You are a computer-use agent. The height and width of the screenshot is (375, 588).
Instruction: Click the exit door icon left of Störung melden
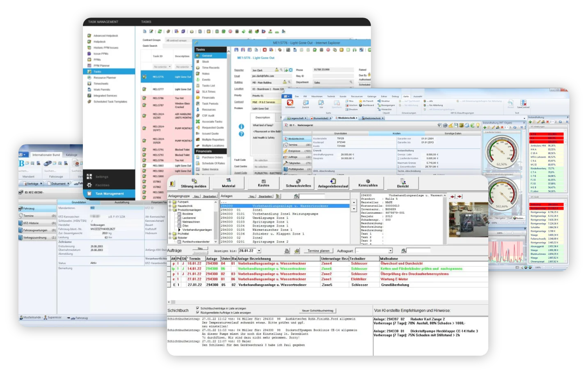(x=172, y=183)
